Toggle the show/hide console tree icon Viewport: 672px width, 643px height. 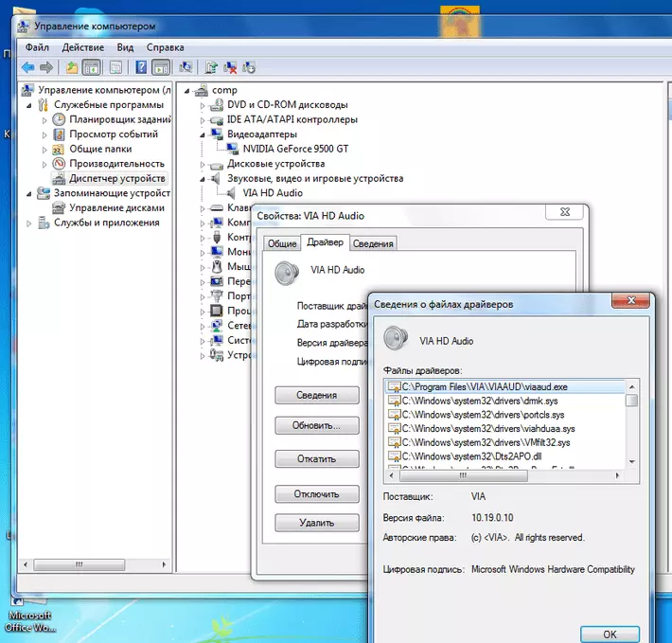click(x=92, y=67)
